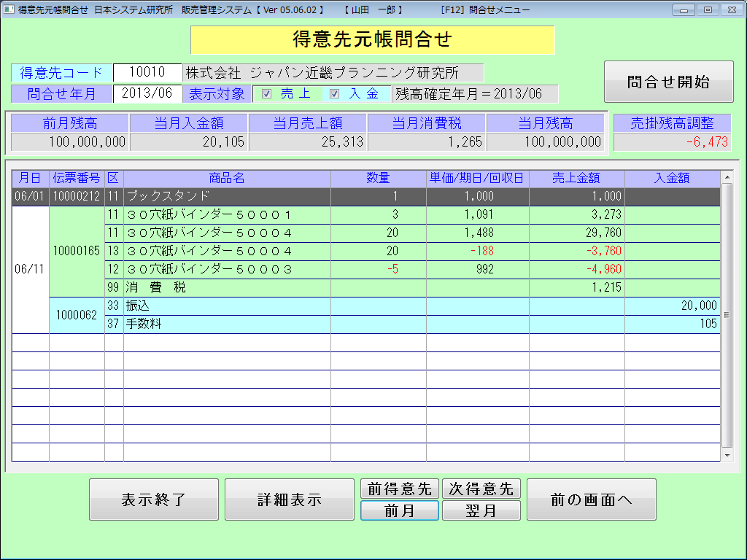Click the 表示対象 label

click(217, 94)
